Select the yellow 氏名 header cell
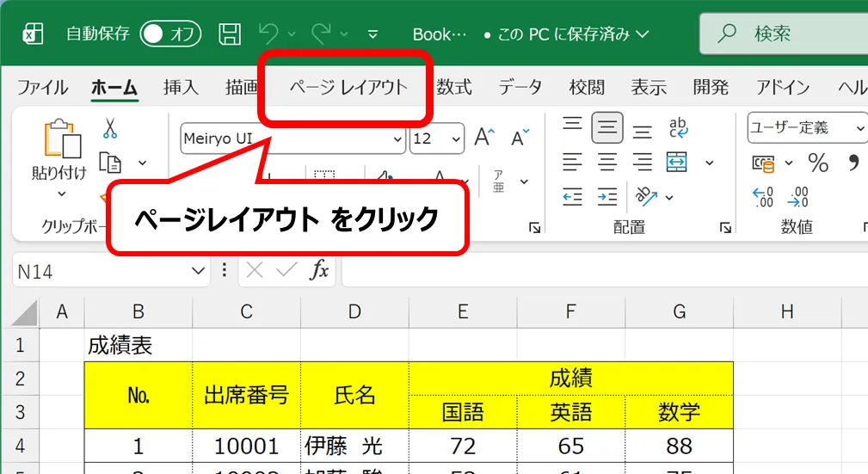Screen dimensions: 868x474 tap(354, 395)
